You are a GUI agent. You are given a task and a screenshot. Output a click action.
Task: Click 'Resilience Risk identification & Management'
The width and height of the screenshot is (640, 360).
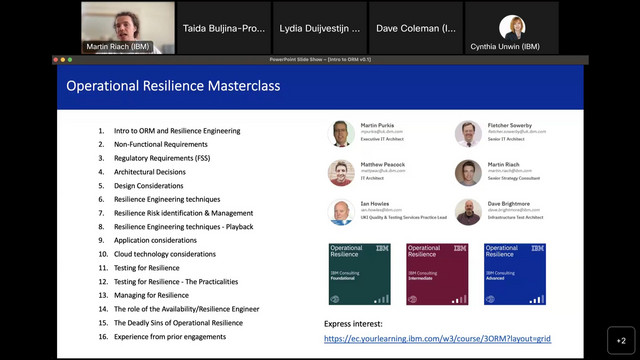[x=184, y=213]
